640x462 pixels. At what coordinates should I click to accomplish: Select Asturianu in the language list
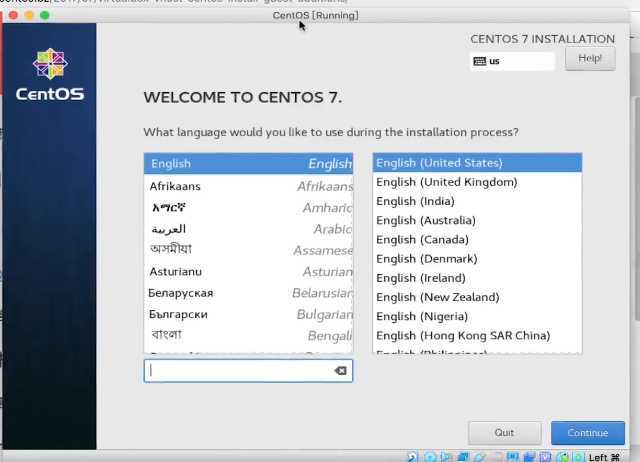point(248,272)
